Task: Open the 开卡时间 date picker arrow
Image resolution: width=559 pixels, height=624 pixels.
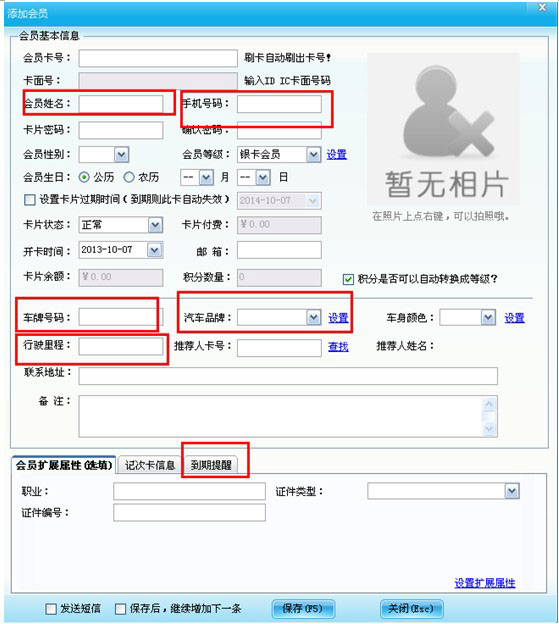Action: tap(154, 250)
